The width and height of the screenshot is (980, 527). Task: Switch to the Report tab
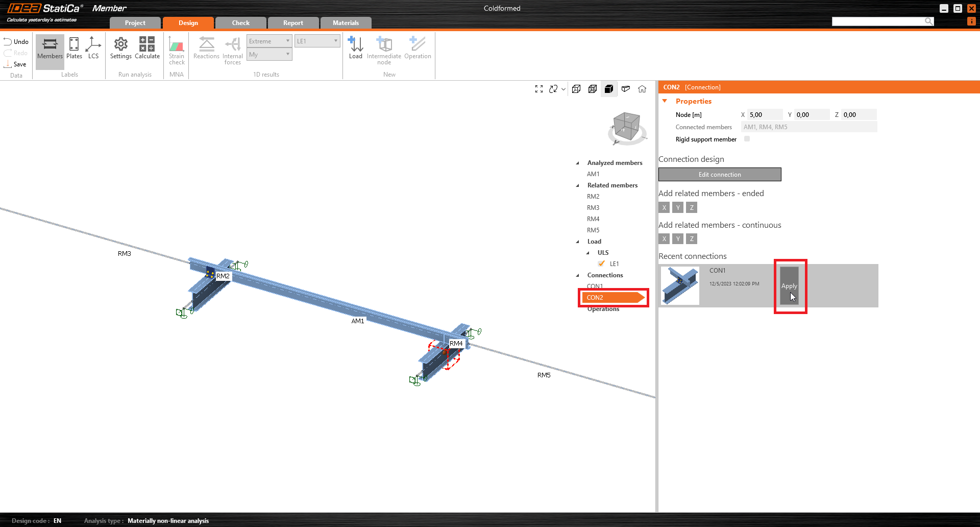pos(293,23)
